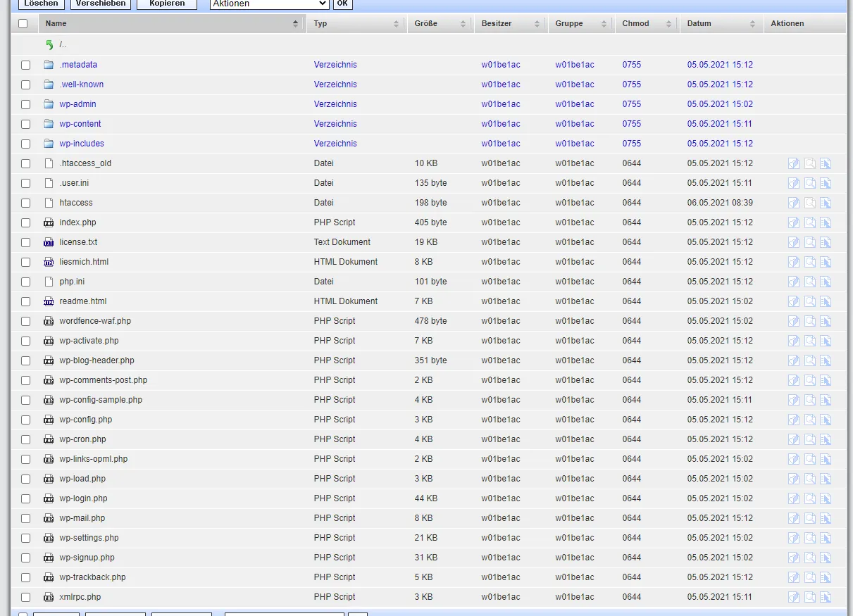Viewport: 853px width, 616px height.
Task: Click the PHP file icon beside wp-config.php
Action: click(49, 420)
